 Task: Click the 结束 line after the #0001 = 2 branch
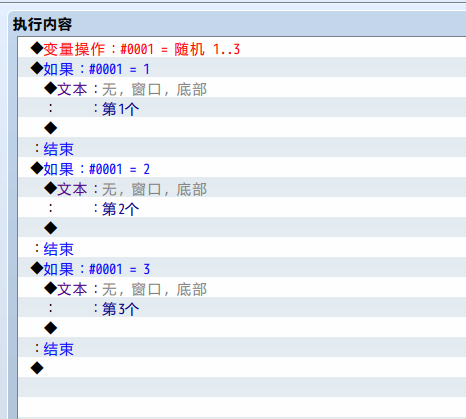242,247
